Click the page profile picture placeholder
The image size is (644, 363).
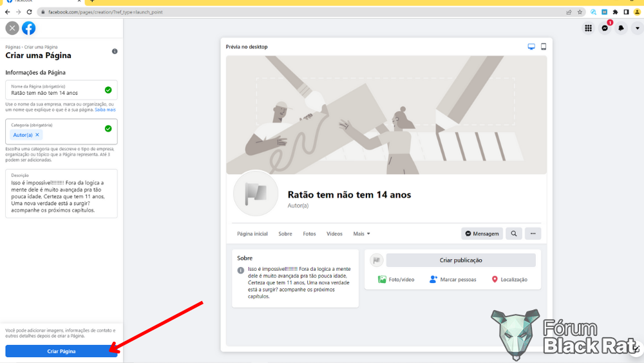256,193
